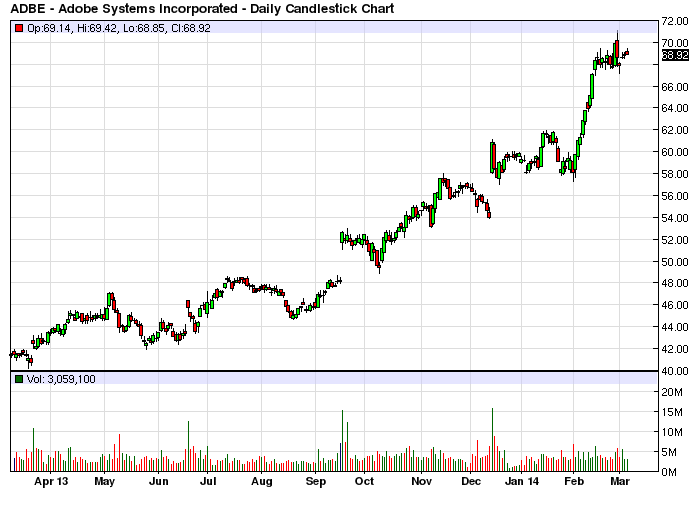This screenshot has width=700, height=512.
Task: Click the 5M volume axis label
Action: (x=669, y=453)
